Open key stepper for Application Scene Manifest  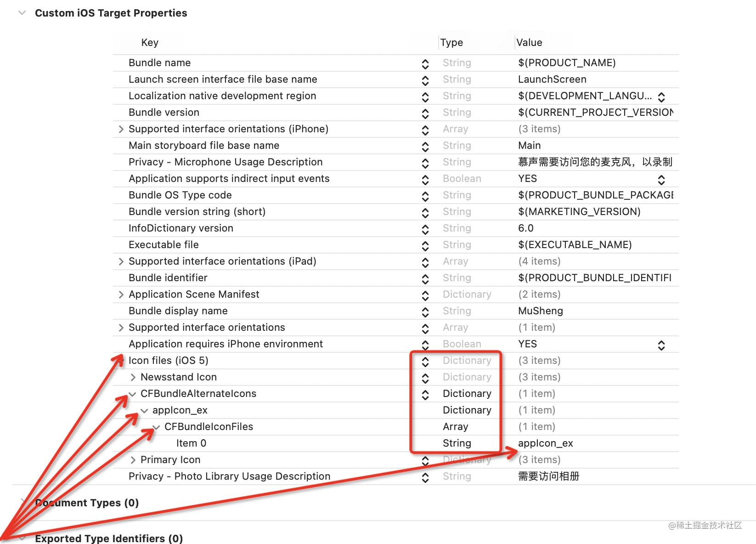coord(425,295)
